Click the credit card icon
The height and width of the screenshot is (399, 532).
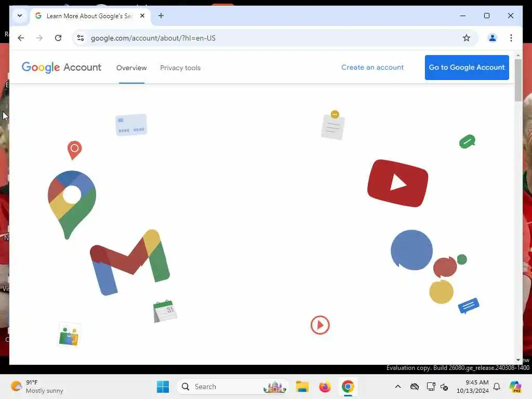pos(131,125)
